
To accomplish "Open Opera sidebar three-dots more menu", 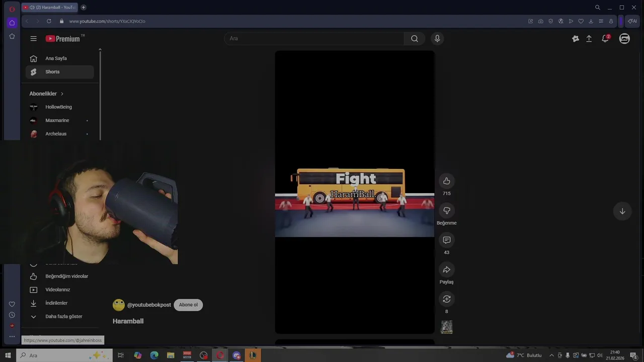I will (x=12, y=337).
